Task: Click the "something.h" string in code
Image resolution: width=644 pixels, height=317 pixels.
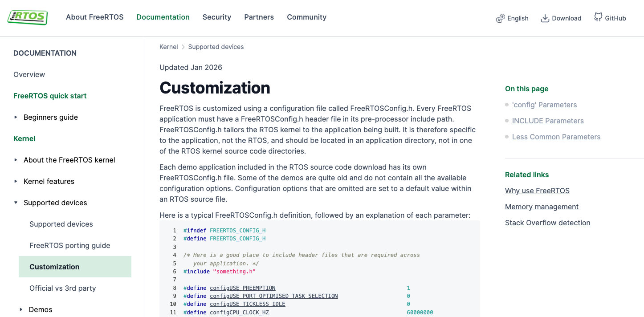Action: (234, 272)
